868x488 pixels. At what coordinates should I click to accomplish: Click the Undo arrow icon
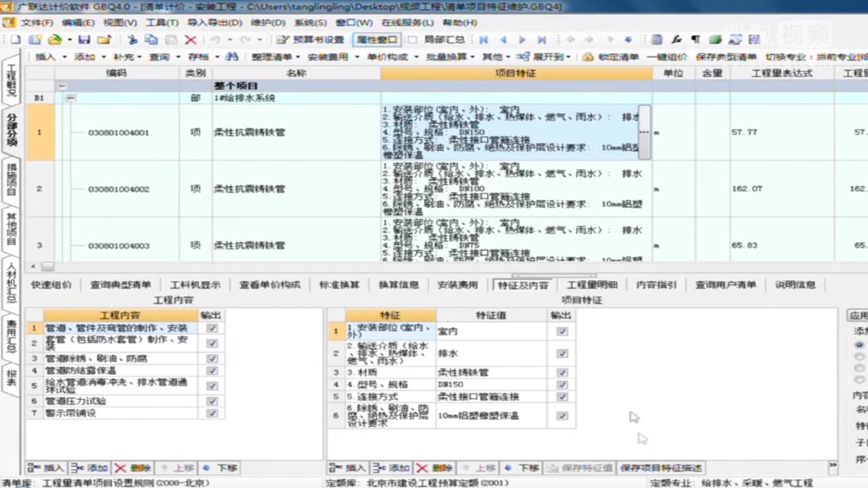[215, 39]
